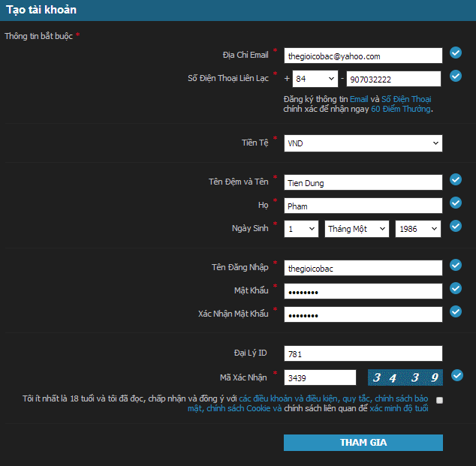This screenshot has height=466, width=476.
Task: Click the Đại Lý ID field with 781
Action: click(363, 353)
